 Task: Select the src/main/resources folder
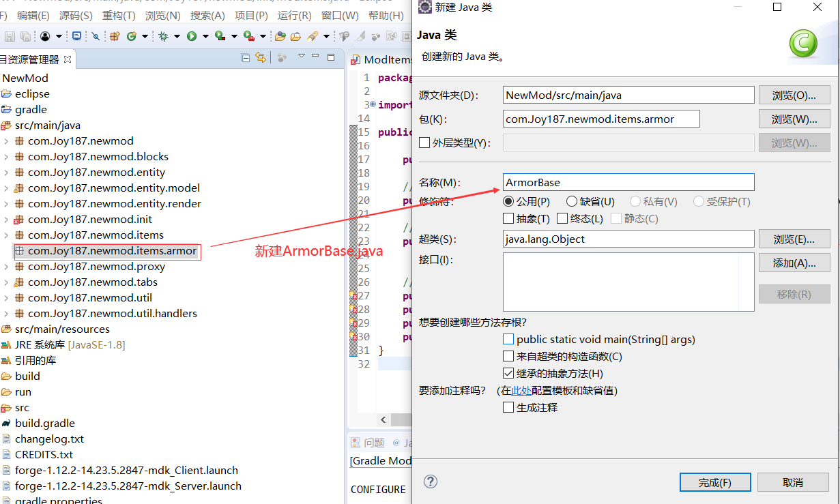62,329
